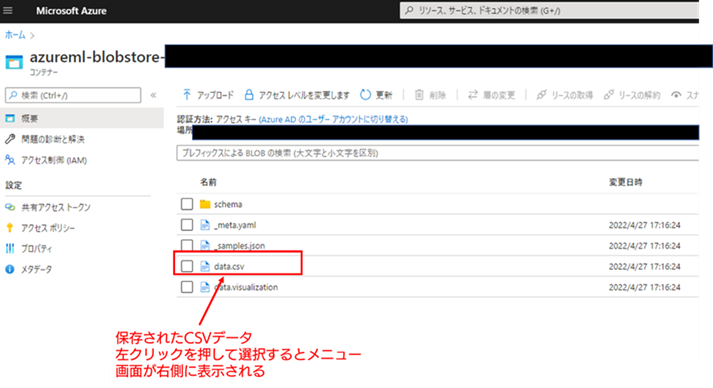Click the file icon of _meta.yaml

coord(205,225)
